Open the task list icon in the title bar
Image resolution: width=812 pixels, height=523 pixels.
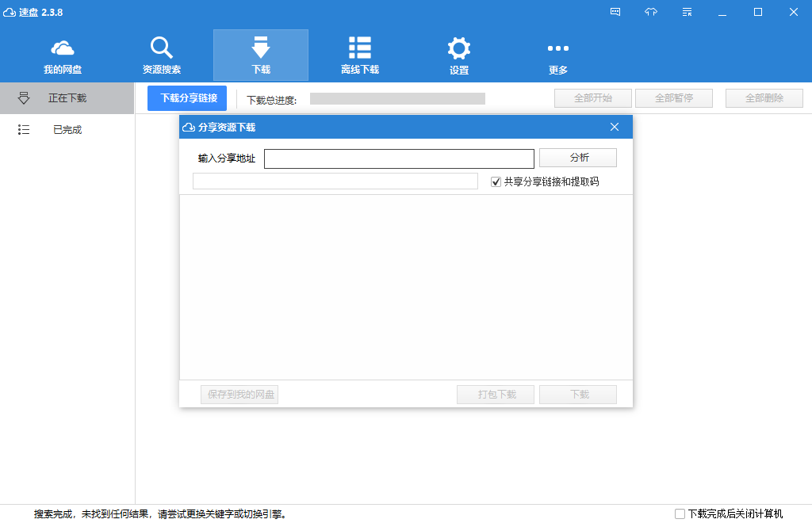pos(687,12)
